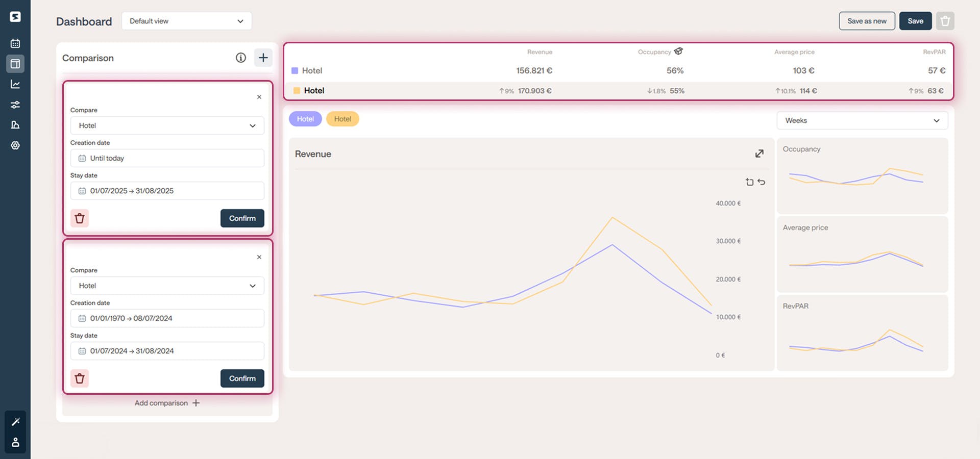
Task: Expand the Revenue chart to fullscreen
Action: pyautogui.click(x=759, y=154)
